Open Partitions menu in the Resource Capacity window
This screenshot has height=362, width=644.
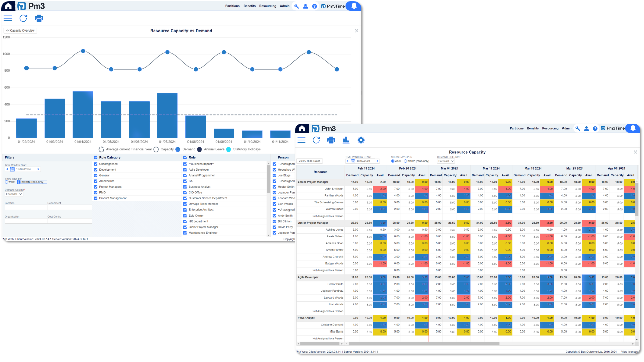[x=517, y=128]
